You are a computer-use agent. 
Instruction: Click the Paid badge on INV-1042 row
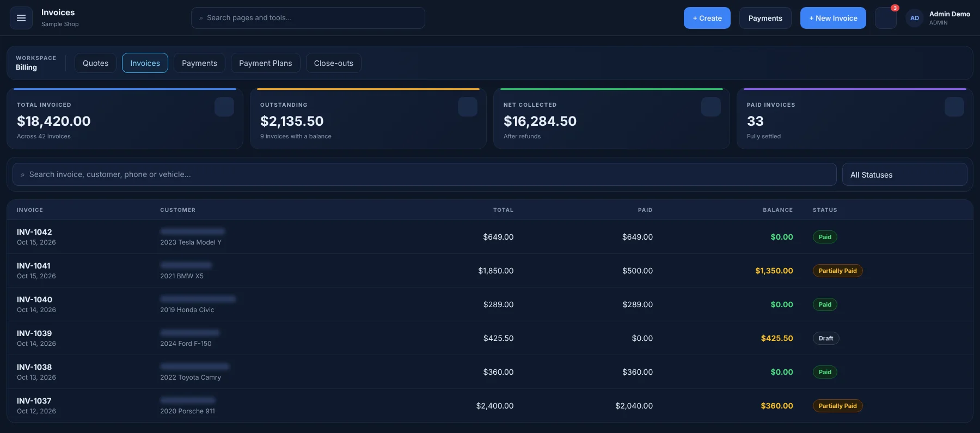point(825,237)
